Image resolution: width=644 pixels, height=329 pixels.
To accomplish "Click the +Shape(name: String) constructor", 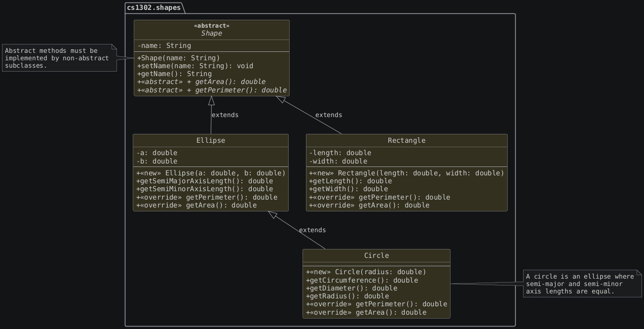I will pos(179,58).
